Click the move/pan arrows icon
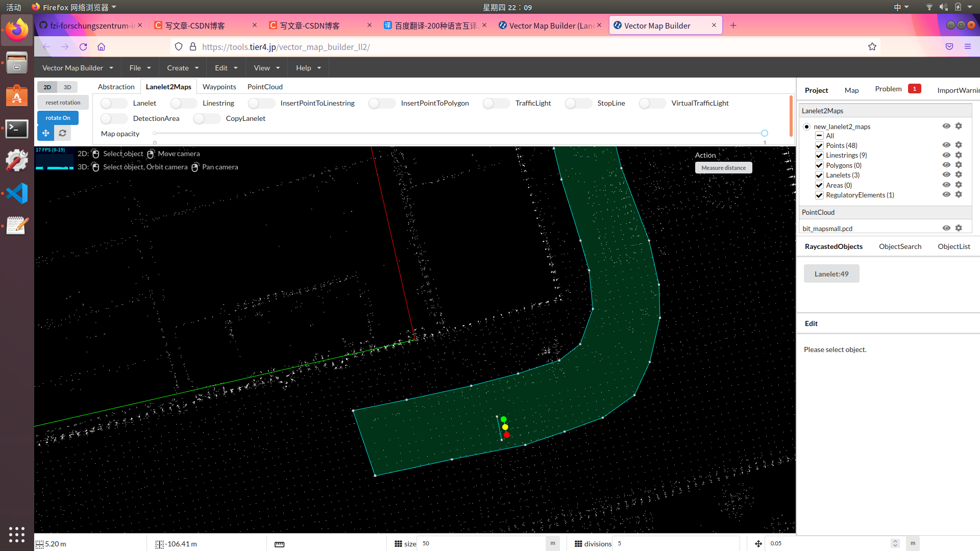The height and width of the screenshot is (551, 980). tap(46, 133)
